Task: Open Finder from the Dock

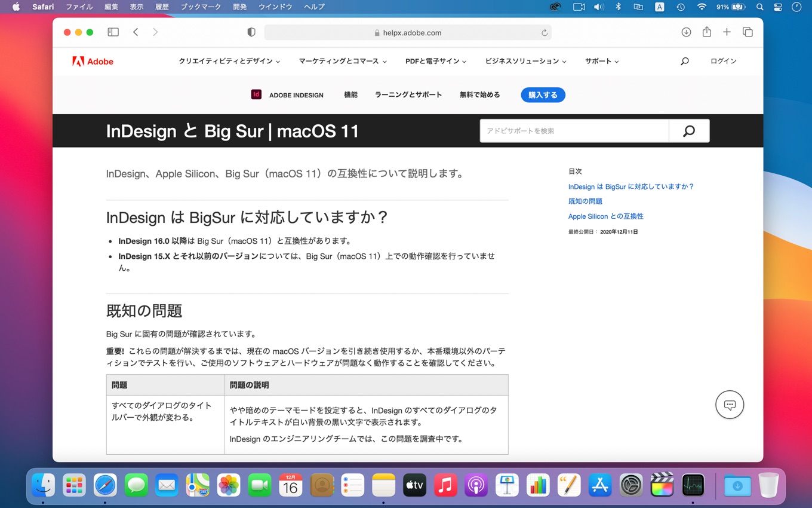Action: pos(43,485)
